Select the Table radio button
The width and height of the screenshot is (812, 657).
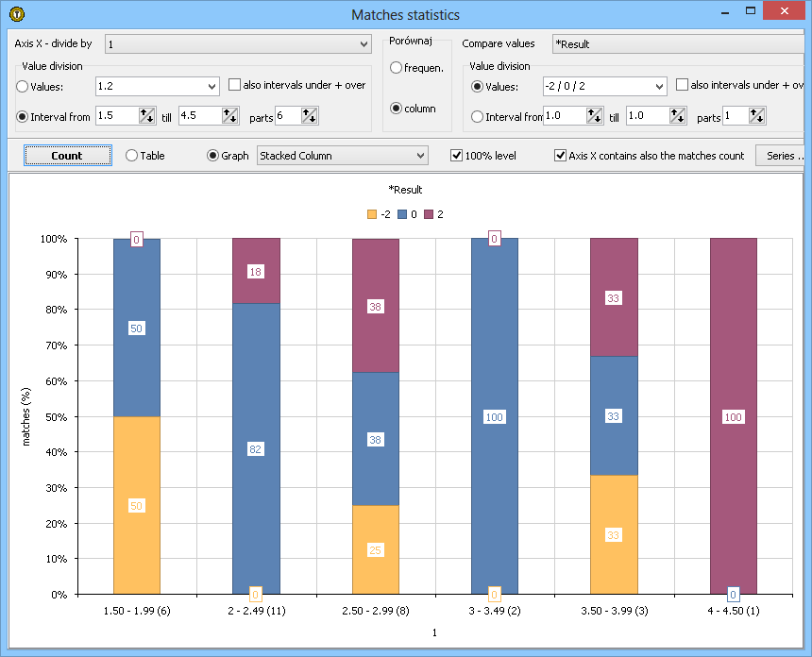pyautogui.click(x=132, y=156)
